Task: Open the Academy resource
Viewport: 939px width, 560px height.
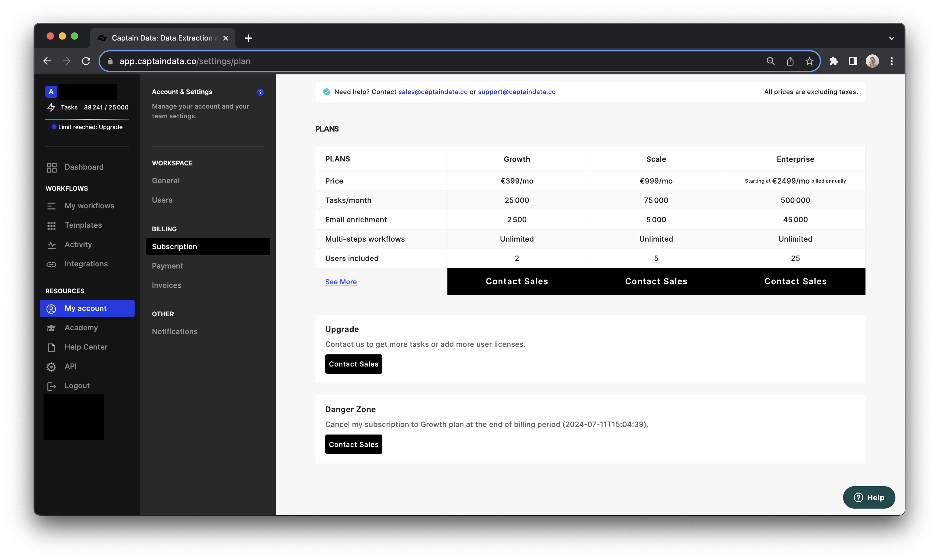Action: pos(81,327)
